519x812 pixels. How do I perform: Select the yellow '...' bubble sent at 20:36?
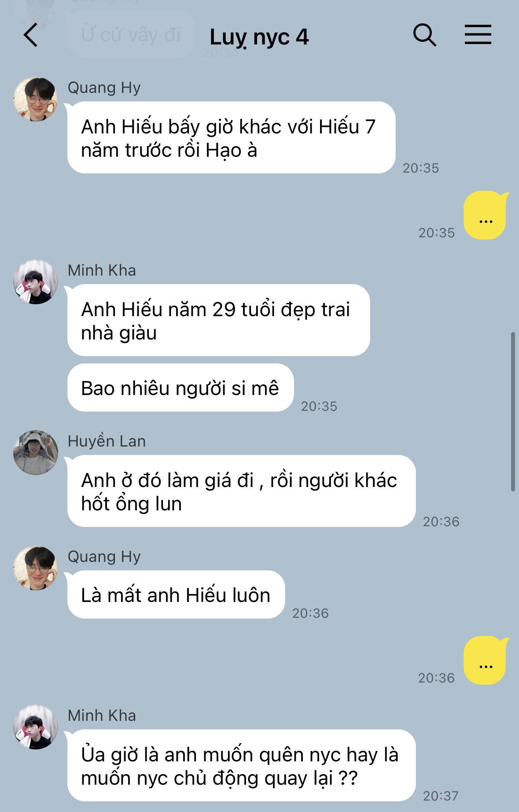(x=486, y=661)
